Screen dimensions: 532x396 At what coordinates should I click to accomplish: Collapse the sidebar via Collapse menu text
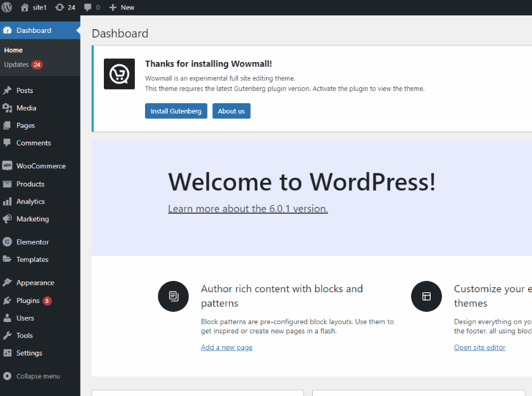(38, 376)
